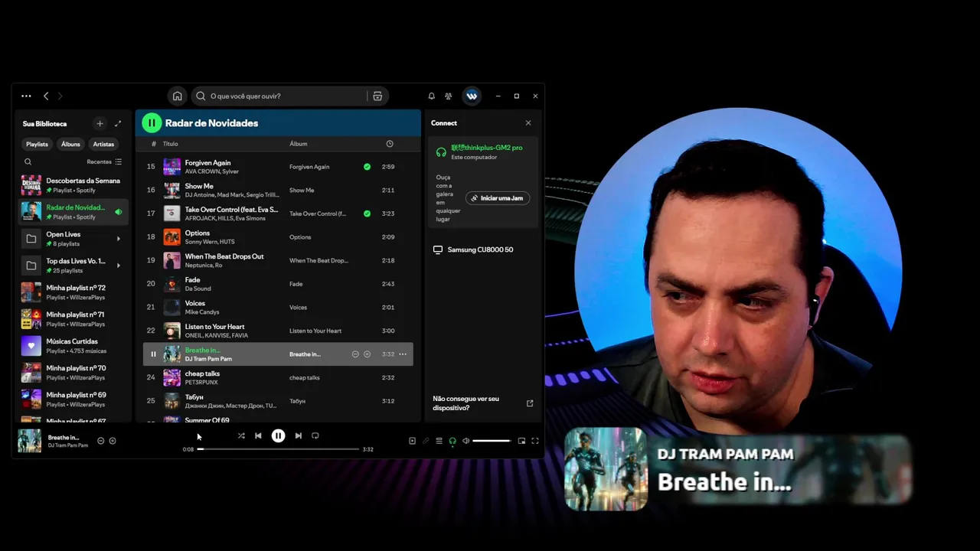Close the Connect panel

[x=528, y=122]
